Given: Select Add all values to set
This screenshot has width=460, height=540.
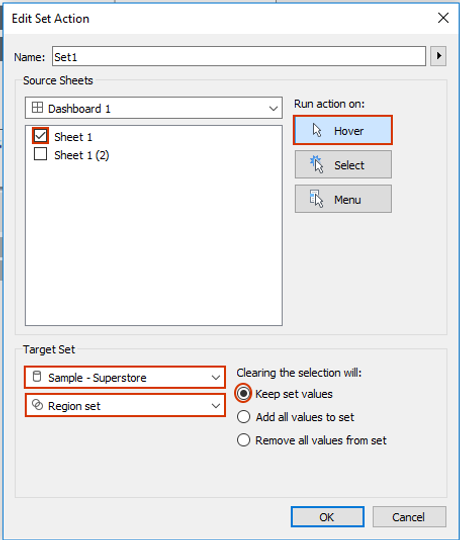Looking at the screenshot, I should 243,417.
